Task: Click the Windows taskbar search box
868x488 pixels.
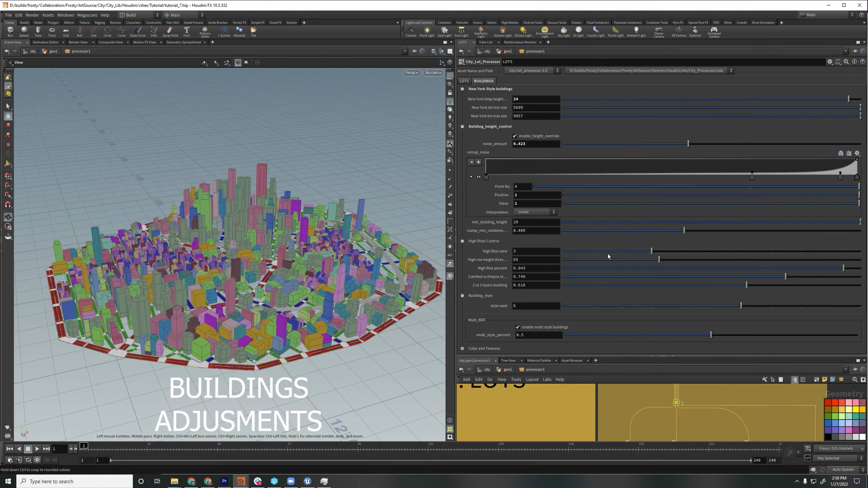Action: [x=75, y=481]
